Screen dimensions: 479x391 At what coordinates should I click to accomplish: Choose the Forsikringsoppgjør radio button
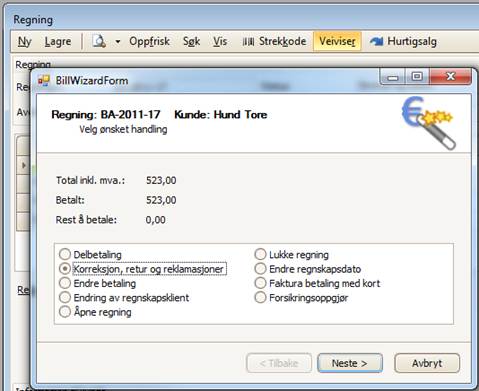[x=260, y=297]
